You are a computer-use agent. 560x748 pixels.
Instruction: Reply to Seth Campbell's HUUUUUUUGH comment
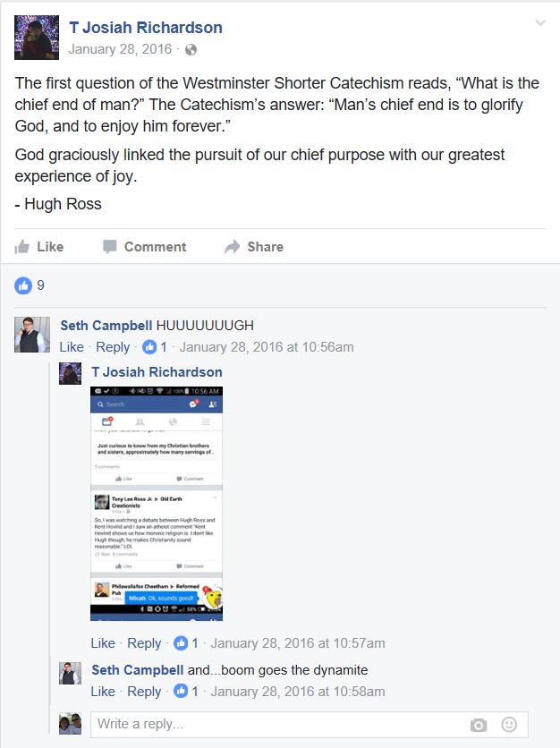pyautogui.click(x=113, y=347)
